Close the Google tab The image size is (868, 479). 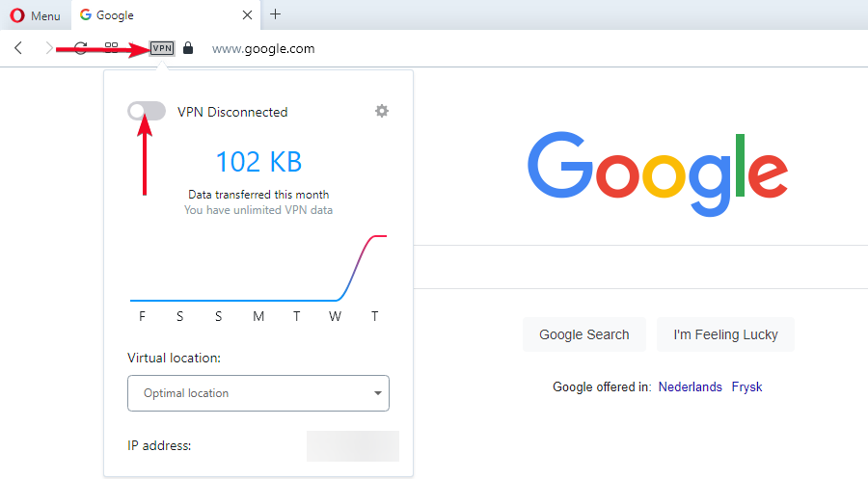click(248, 15)
